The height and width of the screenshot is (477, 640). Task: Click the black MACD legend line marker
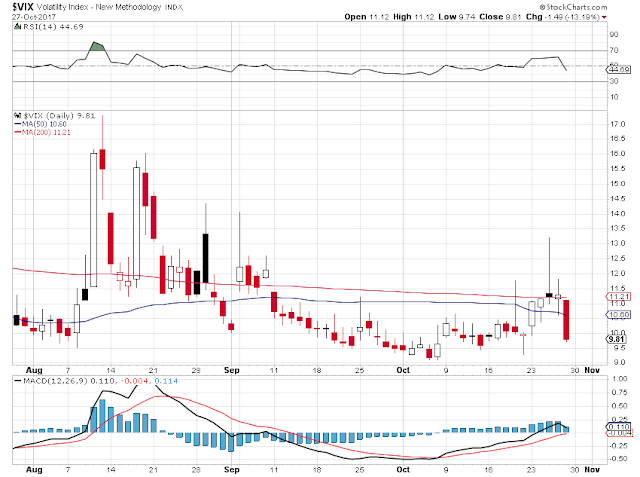(18, 381)
